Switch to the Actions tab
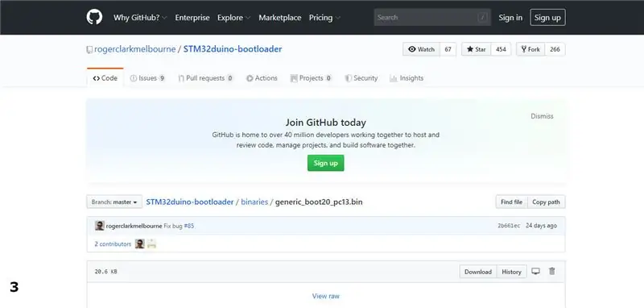 click(x=262, y=78)
